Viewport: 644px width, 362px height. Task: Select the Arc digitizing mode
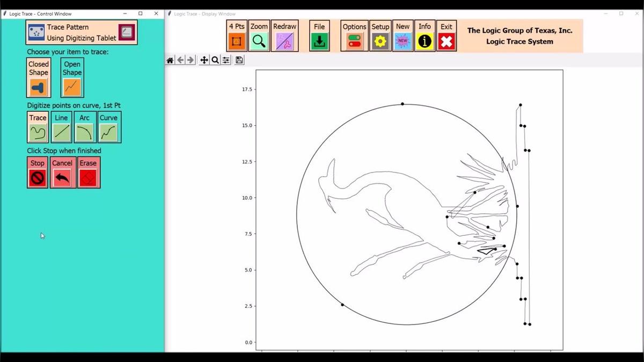point(85,127)
